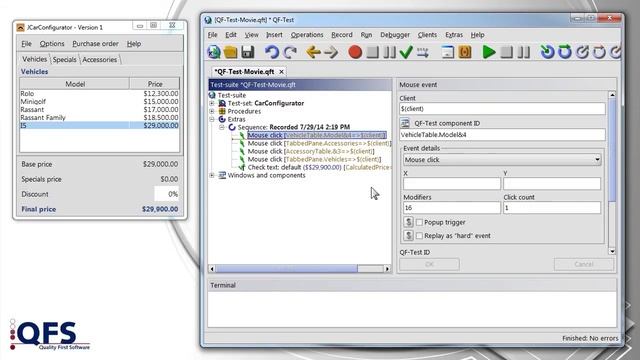The height and width of the screenshot is (360, 640).
Task: Collapse the Extras tree node
Action: click(x=212, y=119)
